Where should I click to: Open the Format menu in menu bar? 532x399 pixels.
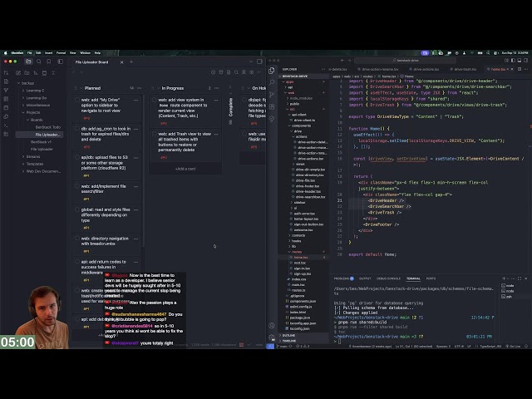click(x=61, y=53)
